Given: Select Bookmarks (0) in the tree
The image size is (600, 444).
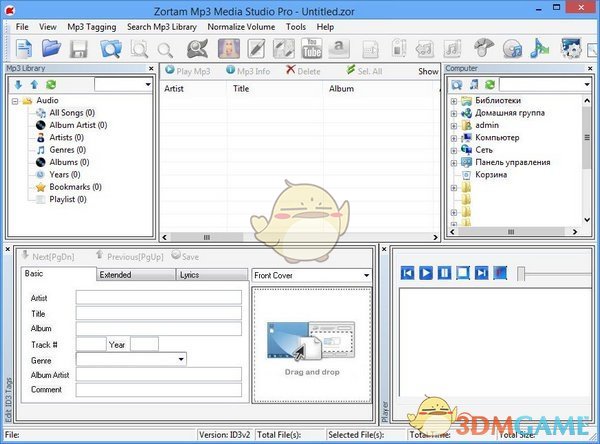Looking at the screenshot, I should click(75, 187).
